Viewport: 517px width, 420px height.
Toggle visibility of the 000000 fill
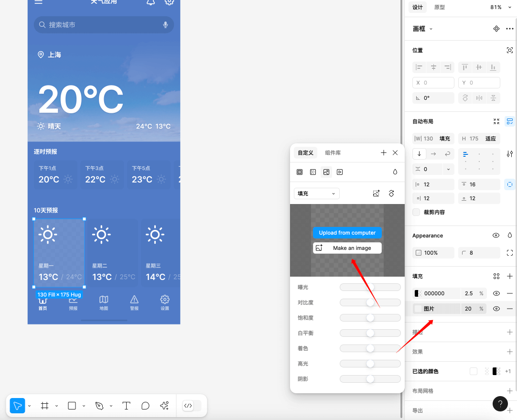(x=496, y=293)
